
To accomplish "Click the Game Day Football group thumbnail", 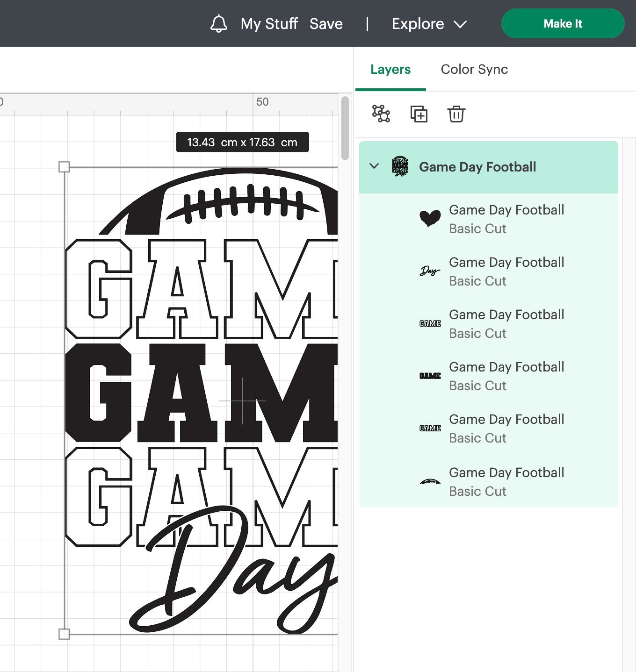I will 400,166.
